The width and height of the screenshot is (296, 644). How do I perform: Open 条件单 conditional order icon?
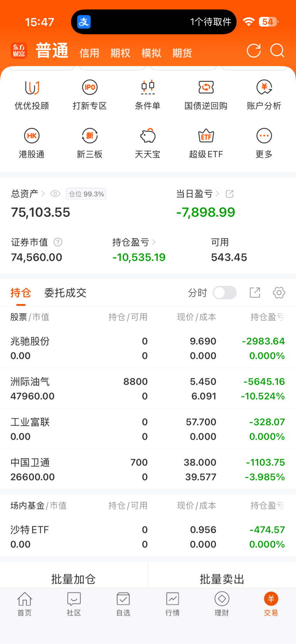(x=148, y=88)
